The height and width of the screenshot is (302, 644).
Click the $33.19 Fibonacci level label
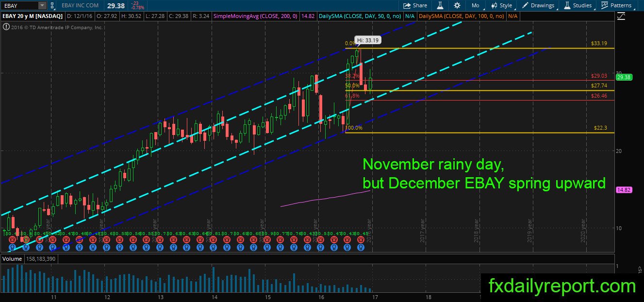[x=599, y=43]
